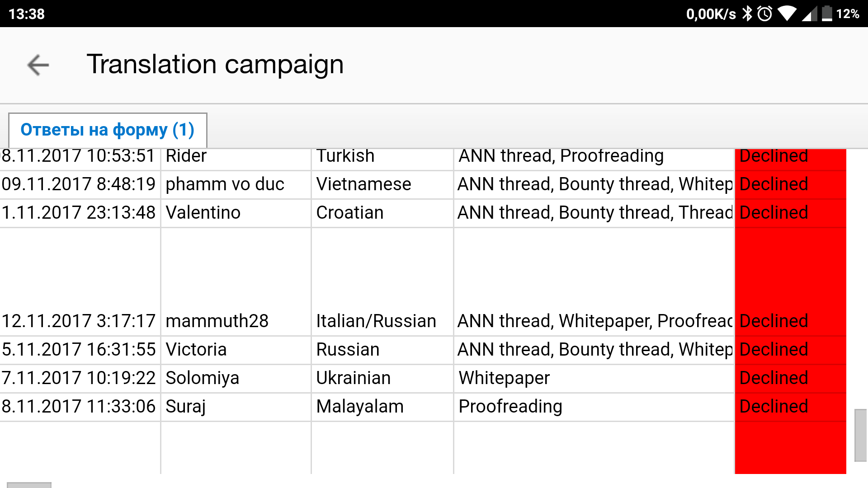Screen dimensions: 868x488
Task: Click Declined status in mammuth28 row
Action: pos(790,321)
